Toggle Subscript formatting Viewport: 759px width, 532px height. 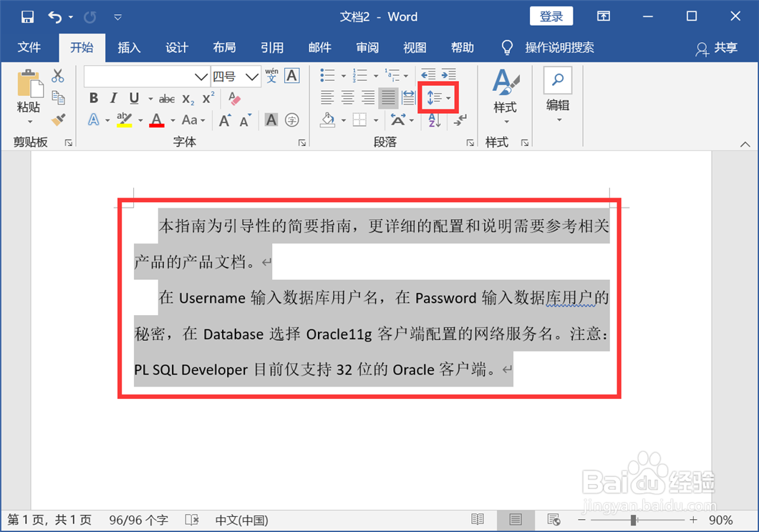[x=188, y=99]
